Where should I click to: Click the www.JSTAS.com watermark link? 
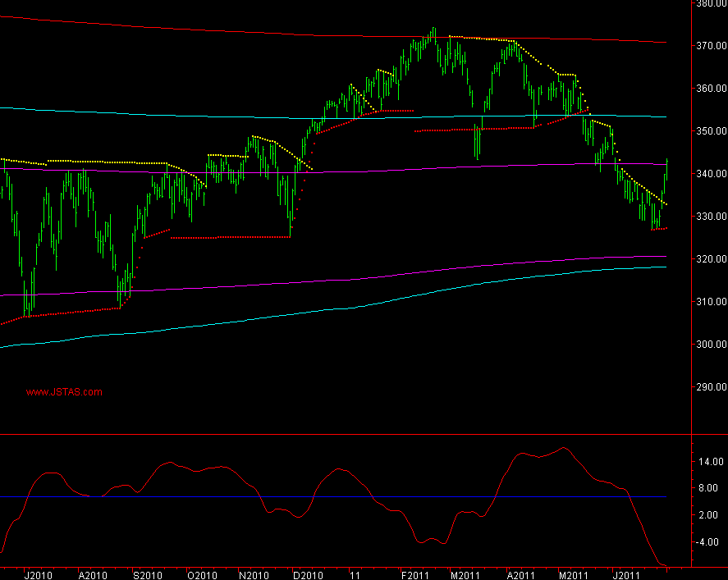(64, 392)
